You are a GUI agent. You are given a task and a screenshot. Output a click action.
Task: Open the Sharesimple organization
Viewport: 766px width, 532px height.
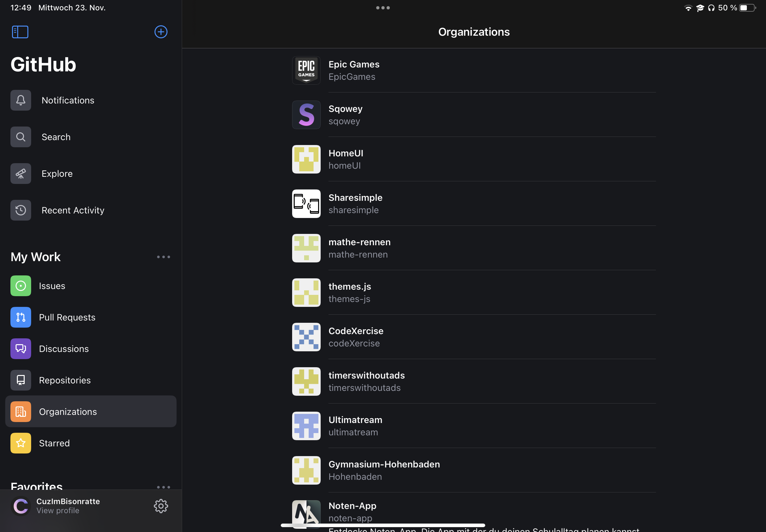[474, 204]
